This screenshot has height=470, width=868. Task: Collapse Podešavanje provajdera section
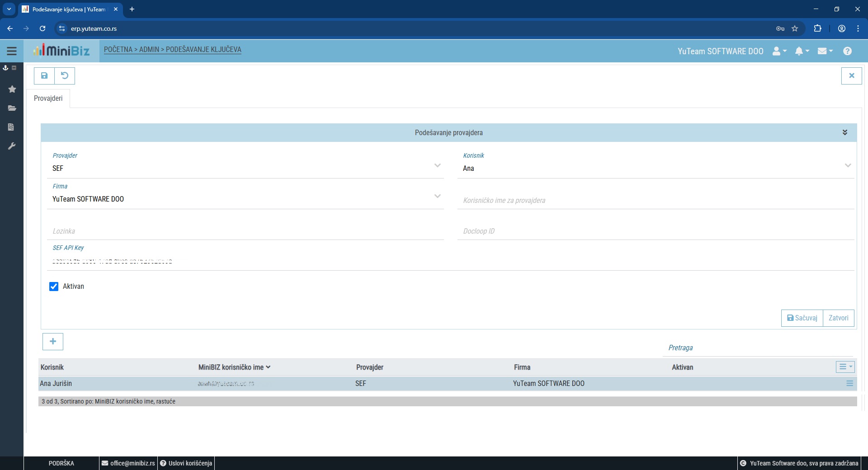844,132
